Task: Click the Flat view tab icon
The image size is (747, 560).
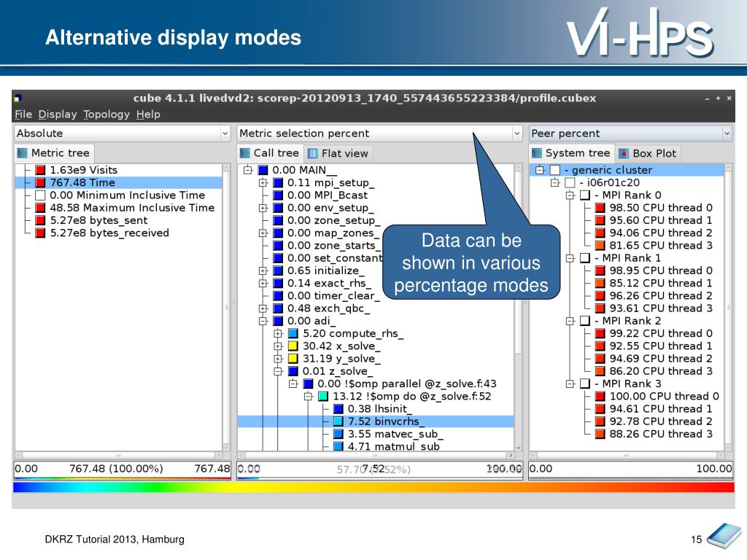Action: (x=313, y=153)
